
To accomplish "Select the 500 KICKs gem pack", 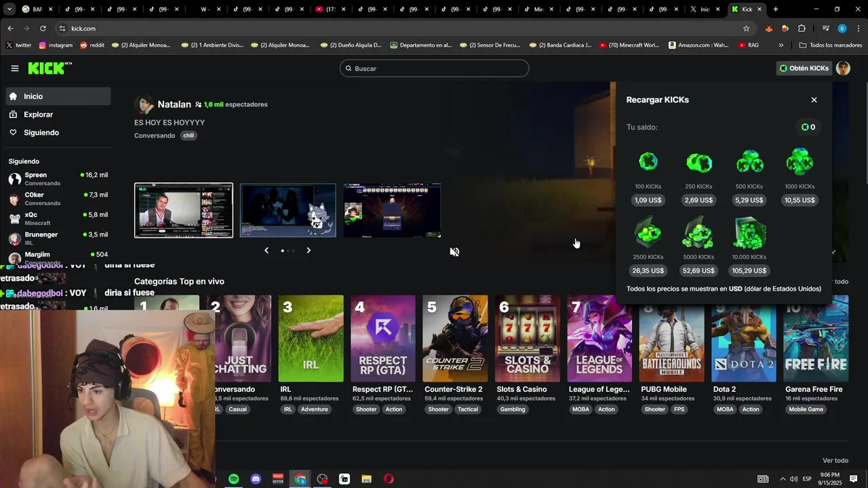I will click(749, 162).
